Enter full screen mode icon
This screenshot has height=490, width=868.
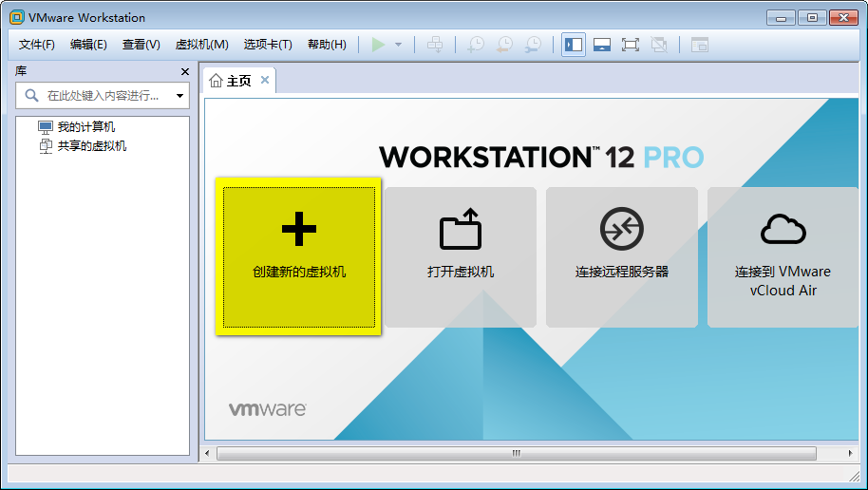(x=631, y=45)
